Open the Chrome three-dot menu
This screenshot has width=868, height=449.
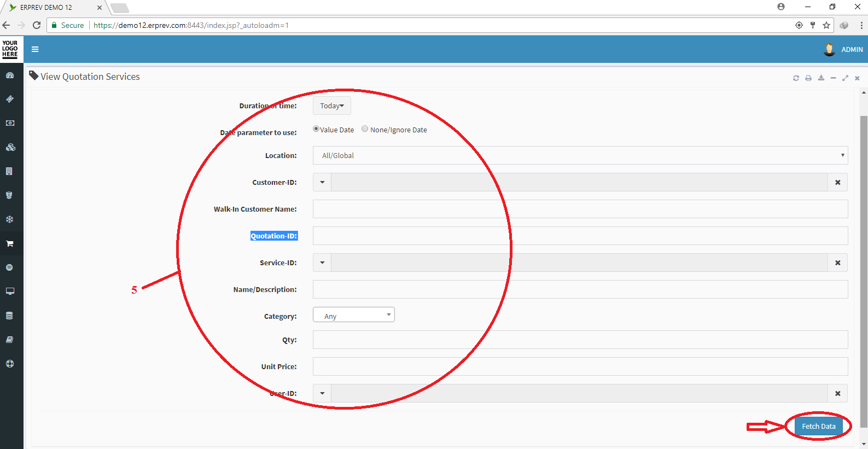point(861,25)
